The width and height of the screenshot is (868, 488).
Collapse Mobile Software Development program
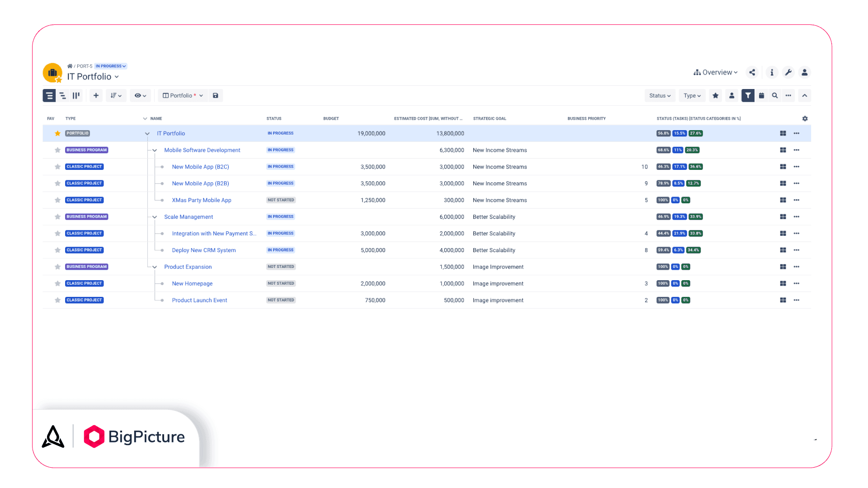click(155, 150)
